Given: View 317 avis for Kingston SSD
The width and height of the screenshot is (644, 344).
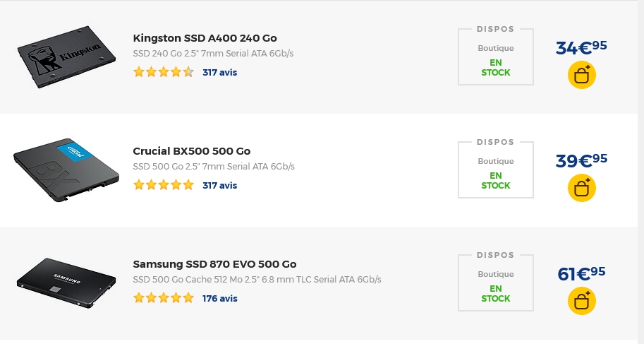Looking at the screenshot, I should tap(219, 72).
